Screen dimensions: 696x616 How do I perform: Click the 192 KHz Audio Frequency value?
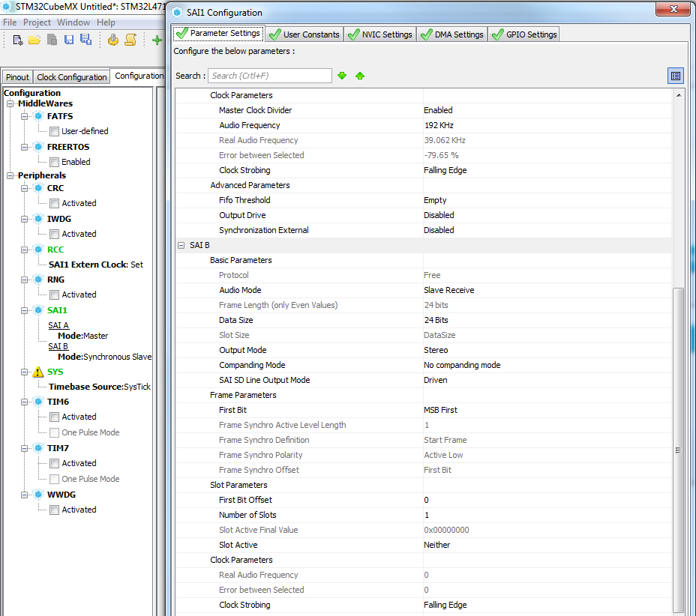pos(439,125)
